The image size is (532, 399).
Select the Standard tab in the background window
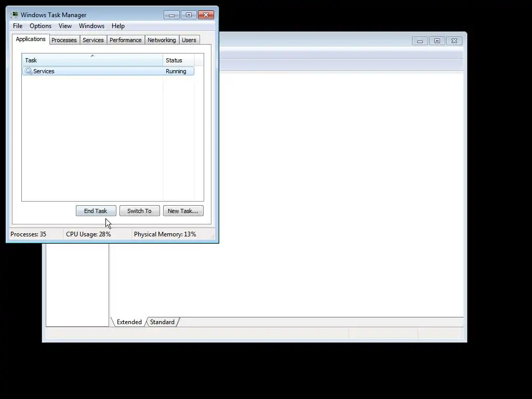click(162, 322)
